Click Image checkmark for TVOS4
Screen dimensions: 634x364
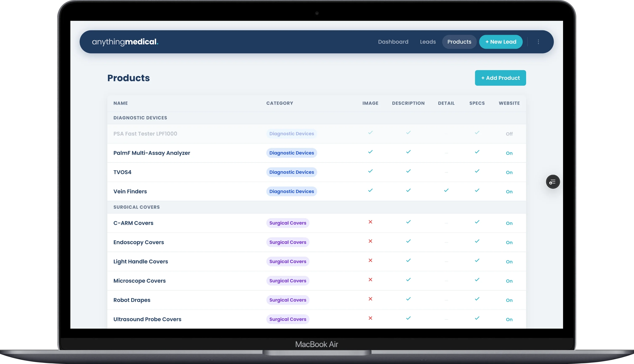tap(370, 171)
